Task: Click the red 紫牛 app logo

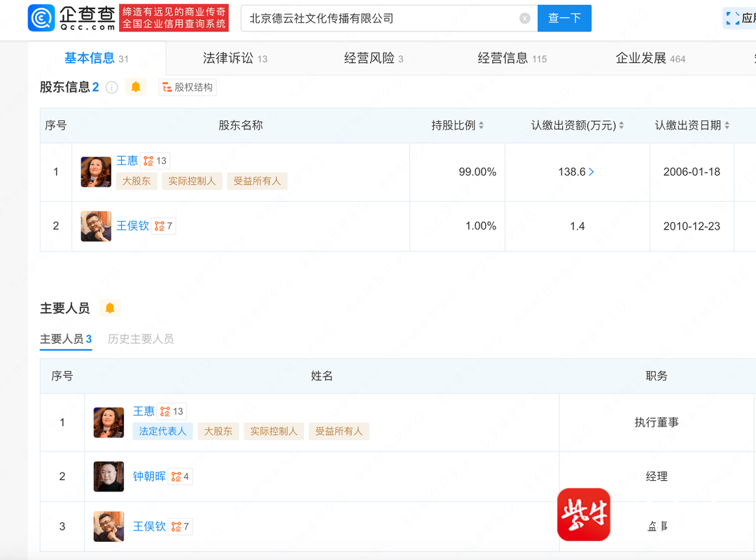Action: (x=583, y=514)
